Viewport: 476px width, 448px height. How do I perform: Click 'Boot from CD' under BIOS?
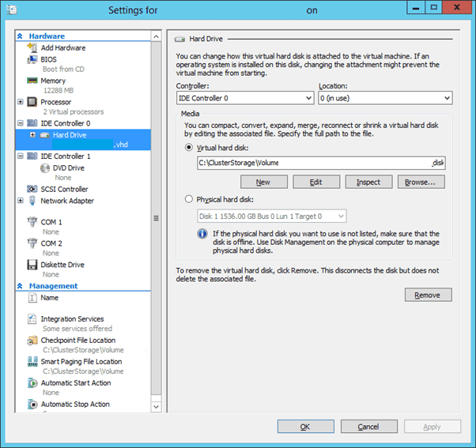pos(63,70)
